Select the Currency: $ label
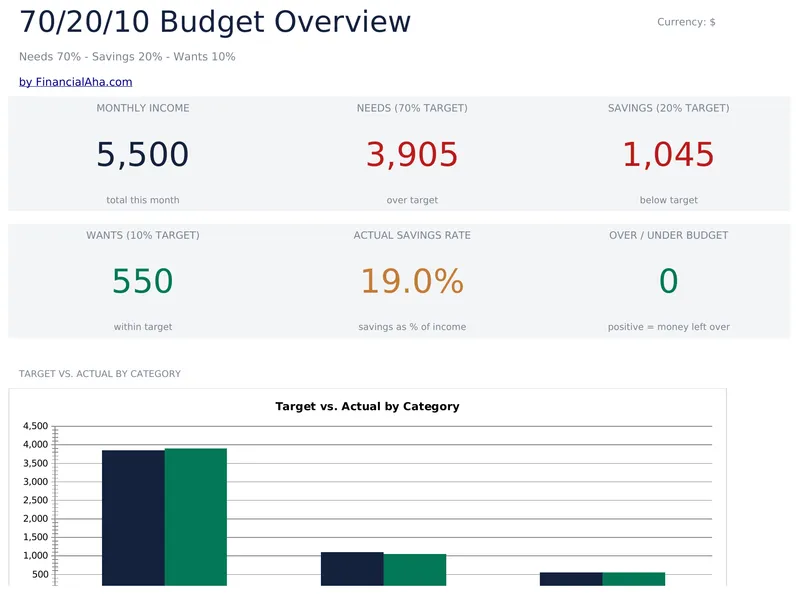The image size is (800, 595). 686,22
